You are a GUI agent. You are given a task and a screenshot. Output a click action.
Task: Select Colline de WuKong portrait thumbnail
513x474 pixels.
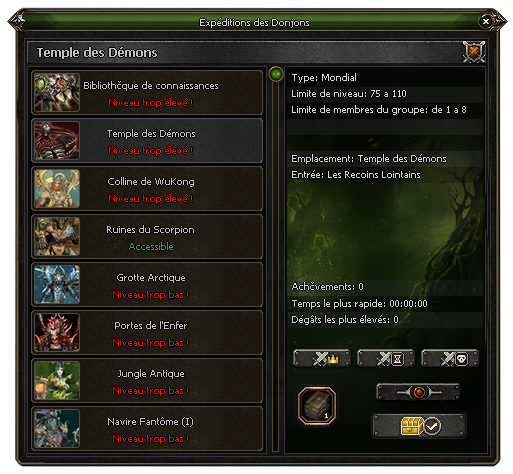57,188
